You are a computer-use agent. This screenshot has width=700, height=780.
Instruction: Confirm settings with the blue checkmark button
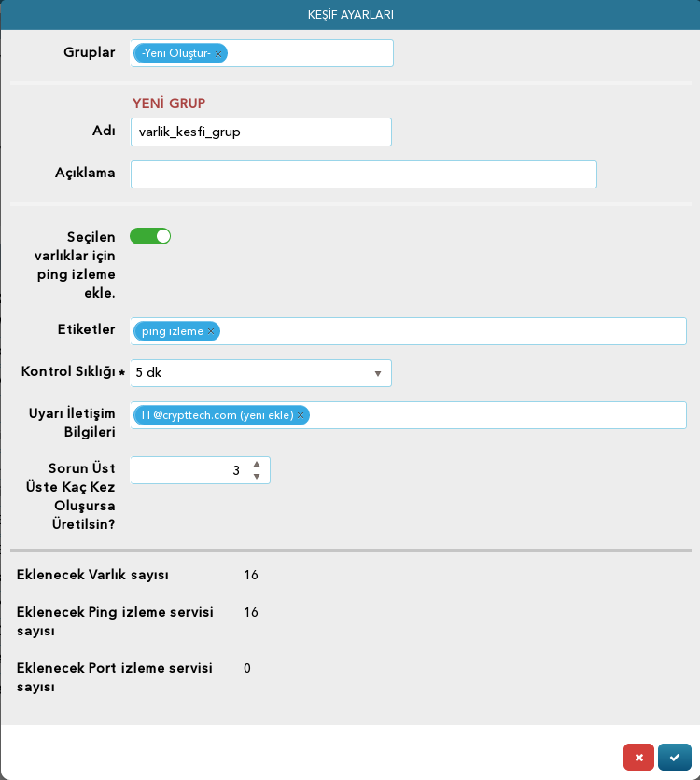[675, 757]
